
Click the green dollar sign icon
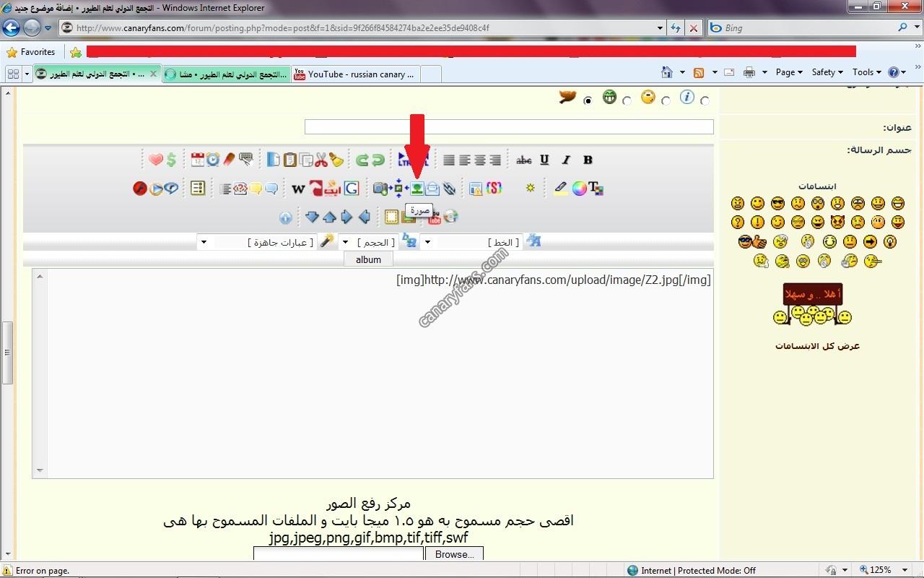(171, 160)
